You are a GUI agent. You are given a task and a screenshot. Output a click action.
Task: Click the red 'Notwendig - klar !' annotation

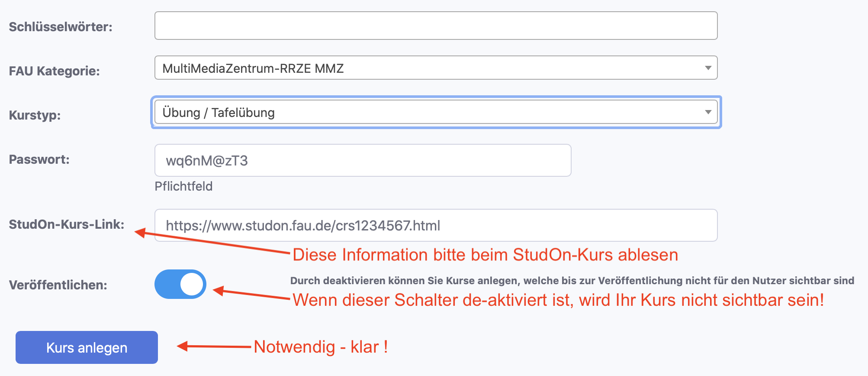[x=321, y=347]
